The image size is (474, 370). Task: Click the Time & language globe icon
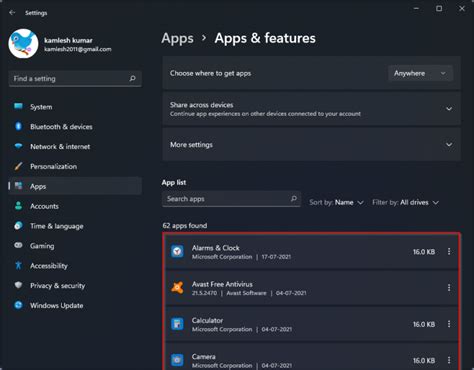click(18, 226)
